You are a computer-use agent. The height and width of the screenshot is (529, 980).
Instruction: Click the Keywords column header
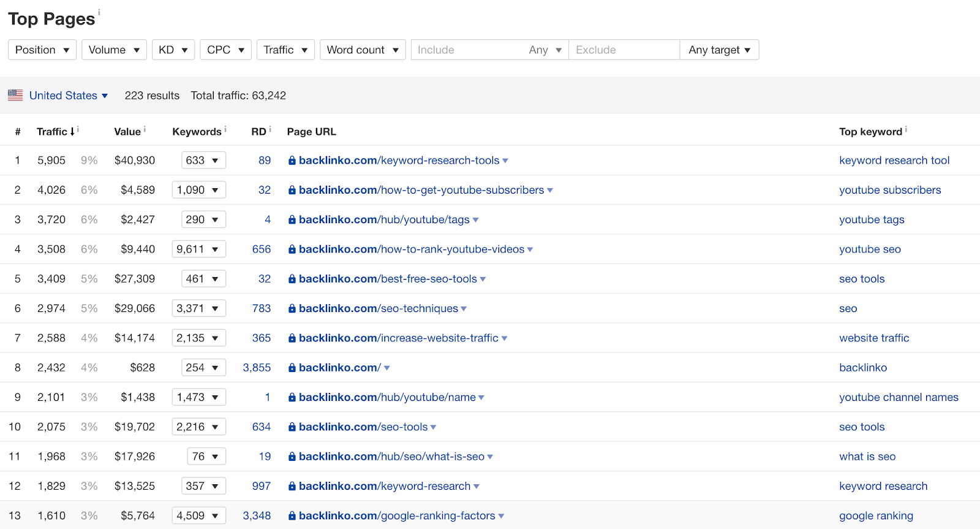(197, 132)
